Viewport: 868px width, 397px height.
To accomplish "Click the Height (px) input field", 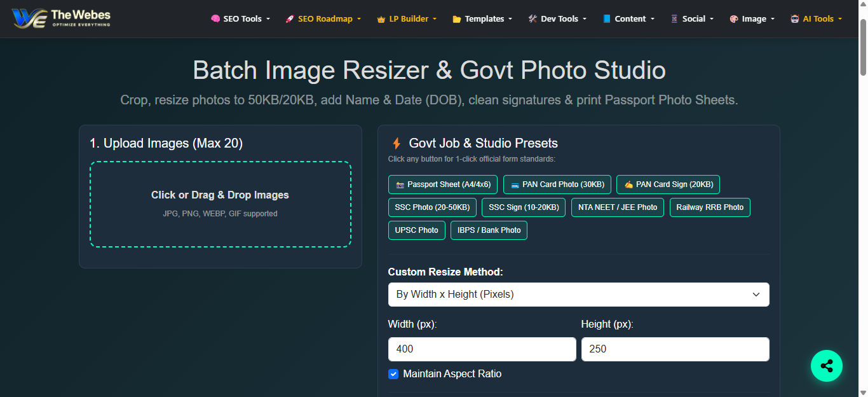I will click(x=675, y=349).
